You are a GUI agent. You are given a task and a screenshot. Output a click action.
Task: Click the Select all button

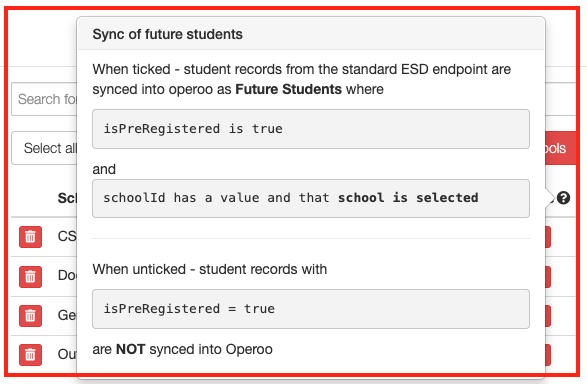tap(44, 148)
